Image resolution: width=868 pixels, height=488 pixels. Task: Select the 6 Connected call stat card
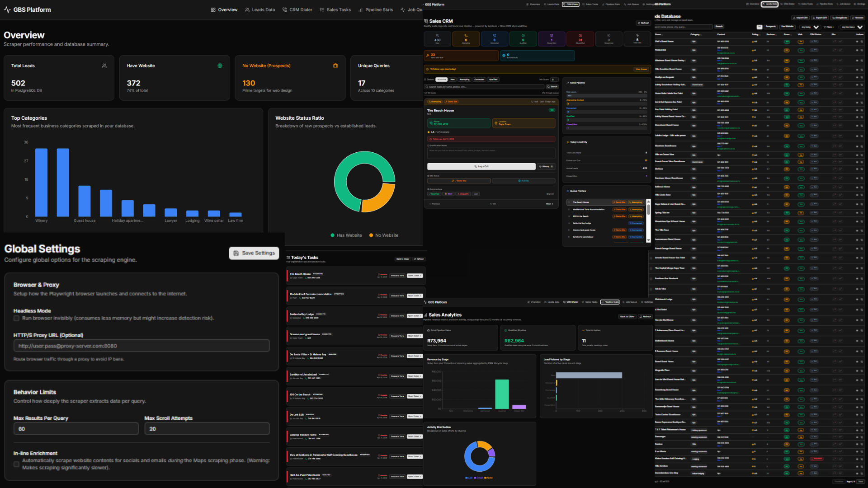[494, 39]
